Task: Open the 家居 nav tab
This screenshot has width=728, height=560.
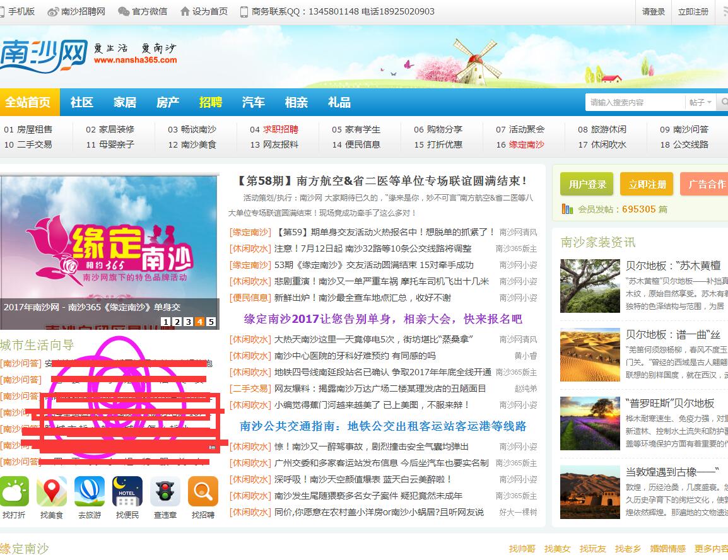Action: coord(125,102)
